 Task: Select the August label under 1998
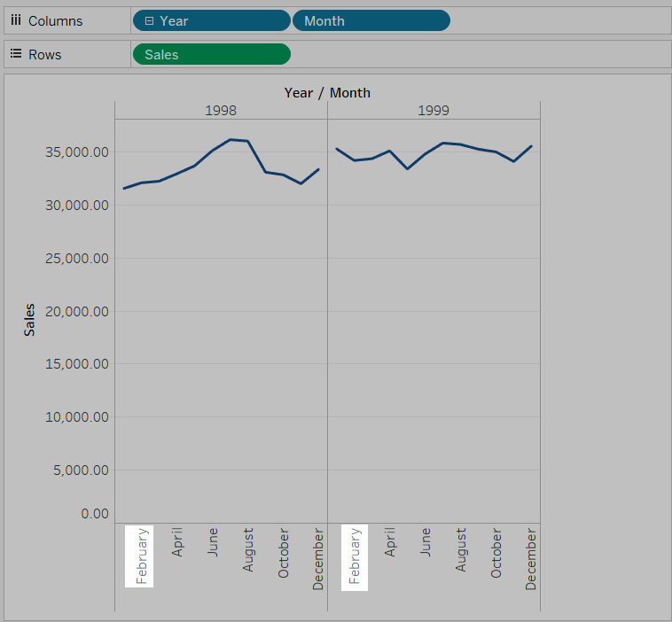tap(248, 549)
